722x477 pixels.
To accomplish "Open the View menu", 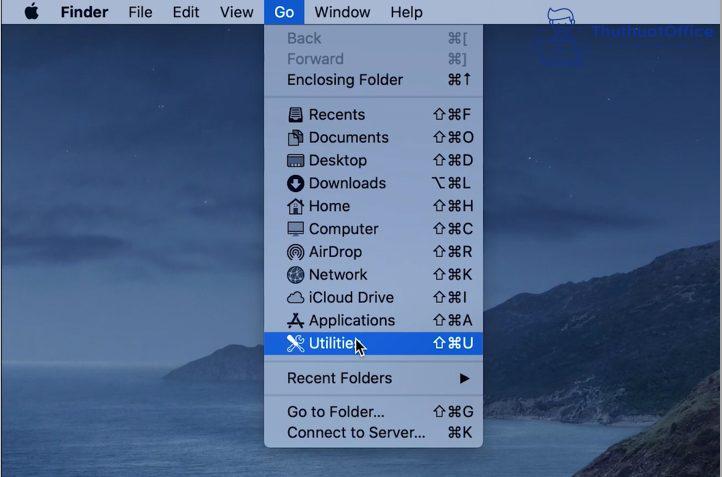I will 236,12.
